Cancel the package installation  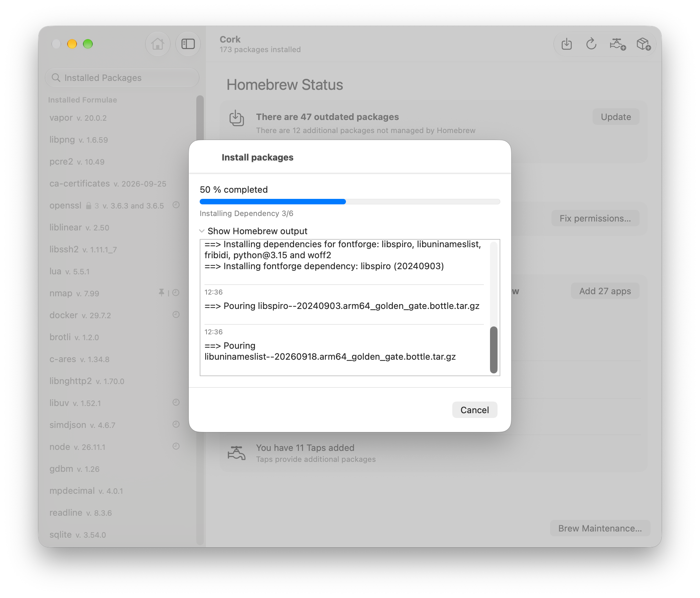click(475, 410)
